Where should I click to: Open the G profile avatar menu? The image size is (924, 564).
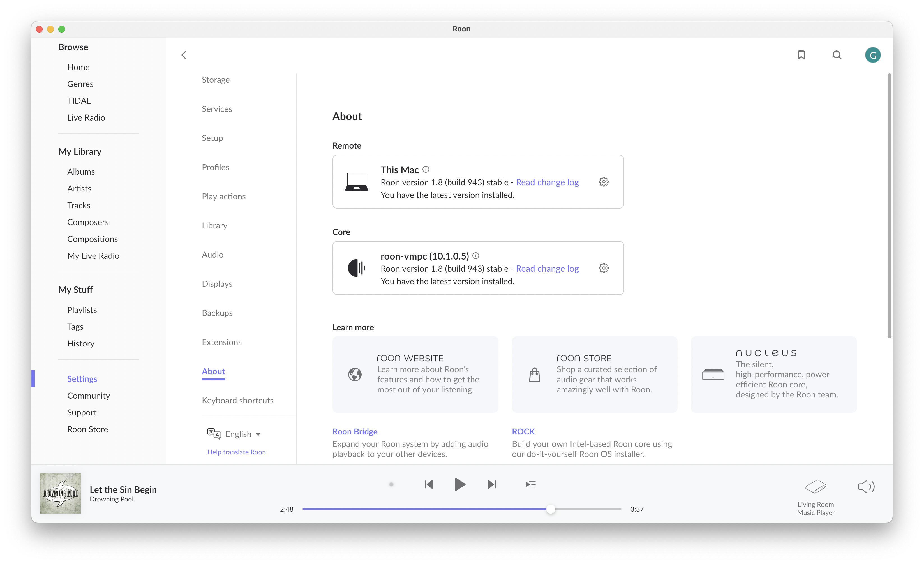click(x=873, y=55)
